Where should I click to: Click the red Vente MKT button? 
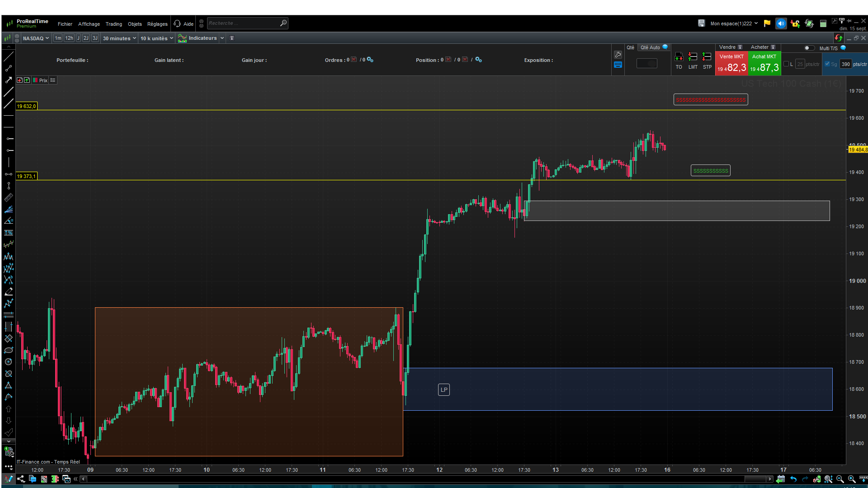pyautogui.click(x=731, y=63)
